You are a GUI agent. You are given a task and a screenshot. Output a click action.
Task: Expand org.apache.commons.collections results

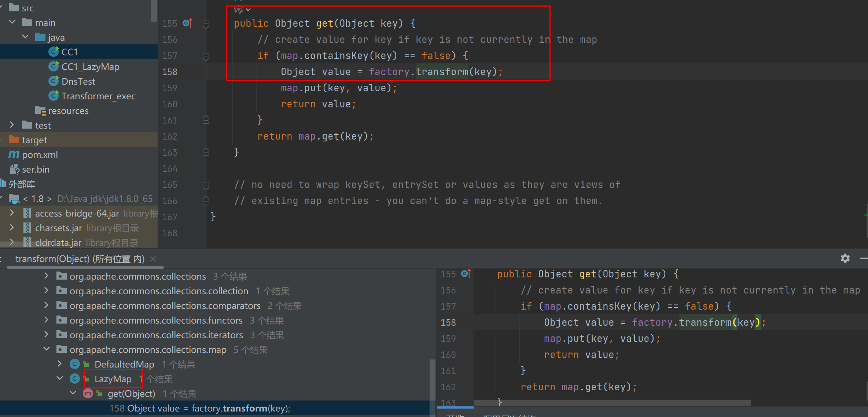46,276
